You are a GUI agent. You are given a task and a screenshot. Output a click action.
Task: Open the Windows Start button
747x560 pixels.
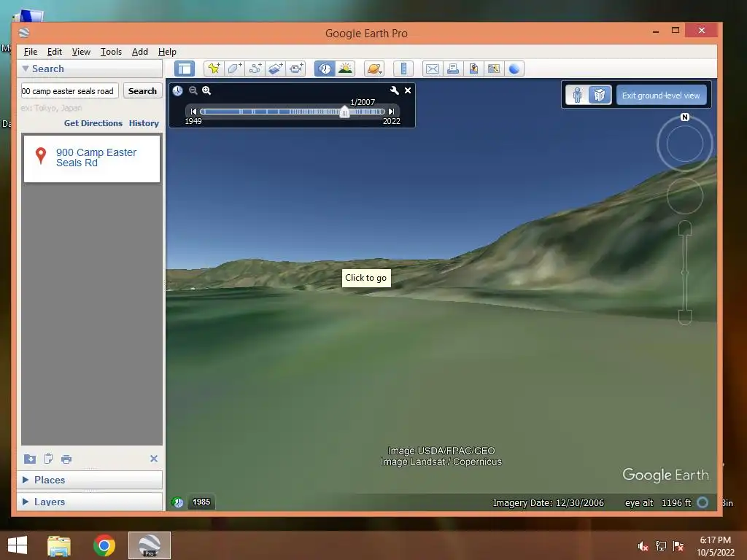(x=18, y=545)
